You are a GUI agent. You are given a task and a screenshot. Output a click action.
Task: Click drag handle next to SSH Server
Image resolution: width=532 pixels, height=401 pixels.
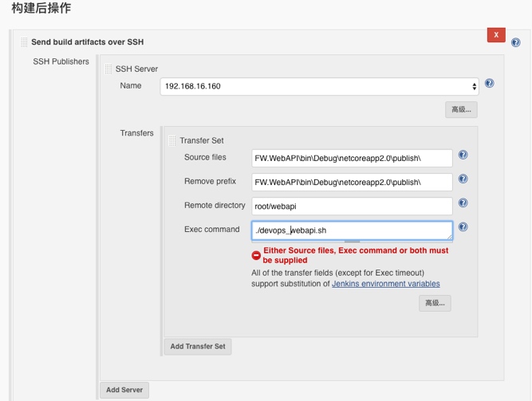click(x=108, y=69)
